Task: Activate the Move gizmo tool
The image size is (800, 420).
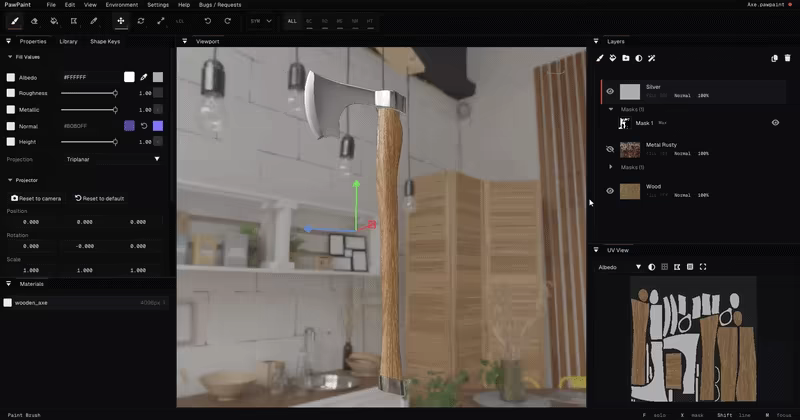Action: point(121,21)
